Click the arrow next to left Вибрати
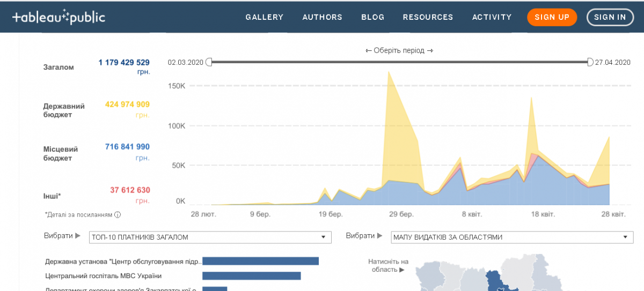The width and height of the screenshot is (644, 291). (x=77, y=236)
